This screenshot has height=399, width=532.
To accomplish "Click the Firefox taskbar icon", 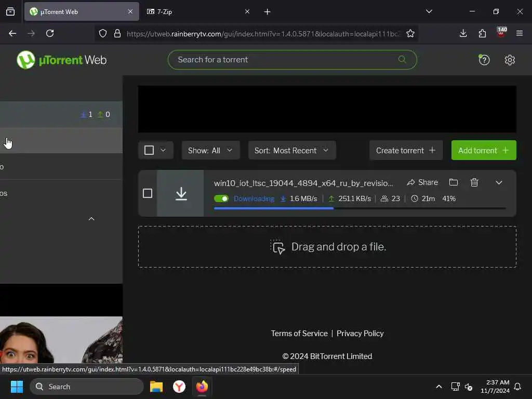I will point(202,387).
